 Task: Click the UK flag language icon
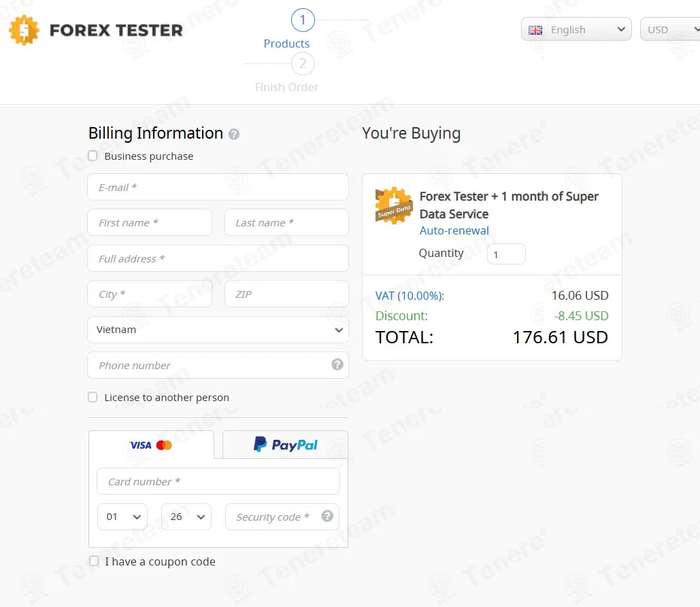pyautogui.click(x=535, y=30)
